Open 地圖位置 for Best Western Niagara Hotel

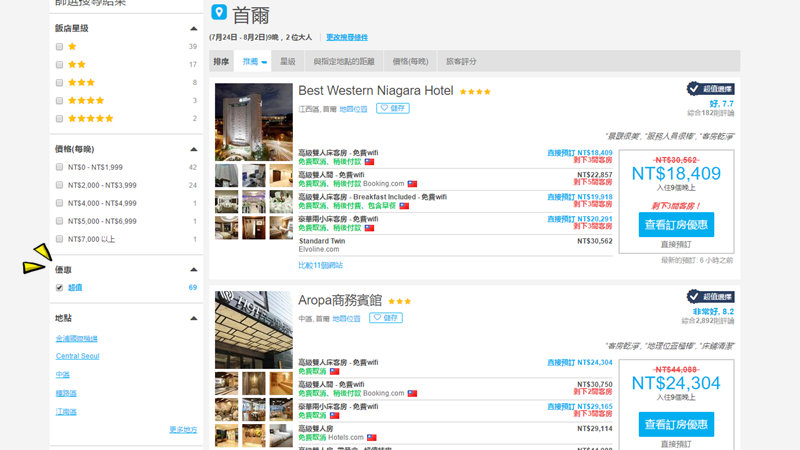coord(353,109)
